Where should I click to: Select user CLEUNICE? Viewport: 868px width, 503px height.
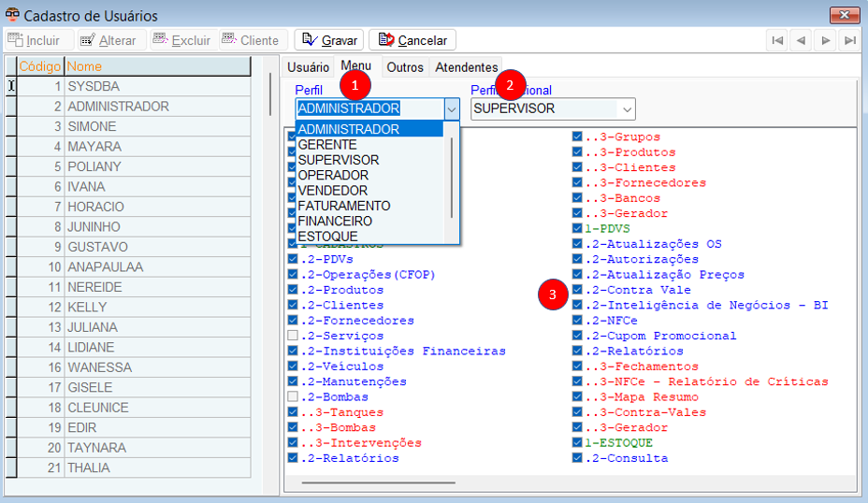point(134,408)
